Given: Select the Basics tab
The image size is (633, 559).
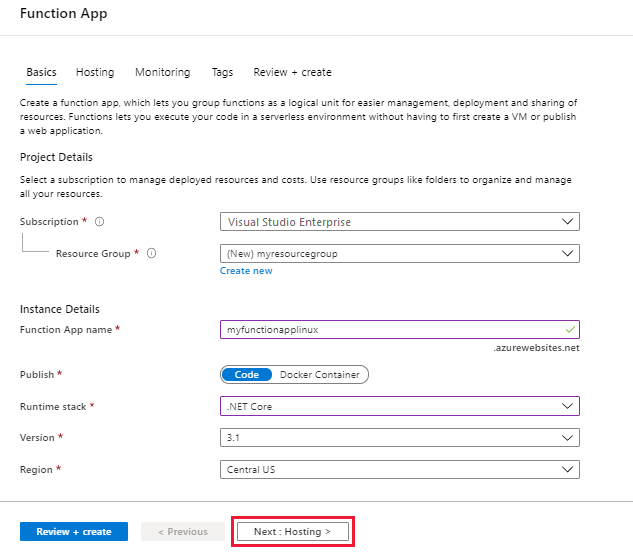Looking at the screenshot, I should (x=41, y=73).
